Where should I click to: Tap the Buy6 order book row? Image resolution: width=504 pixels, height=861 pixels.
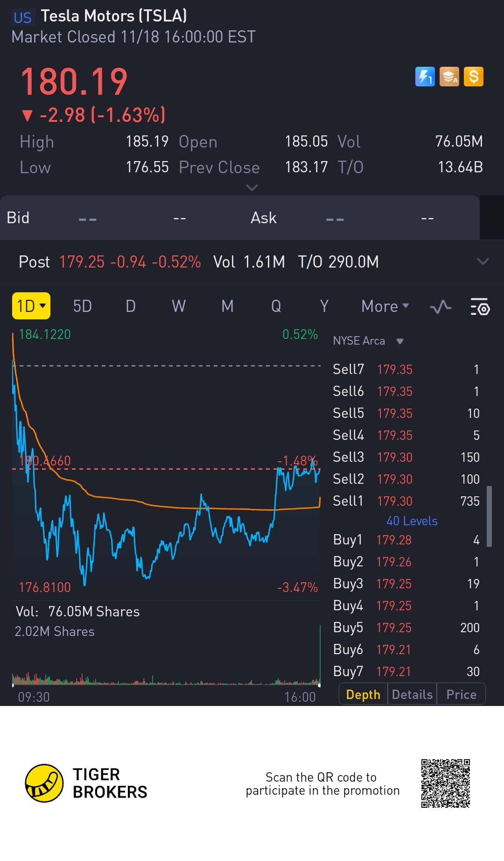point(406,649)
